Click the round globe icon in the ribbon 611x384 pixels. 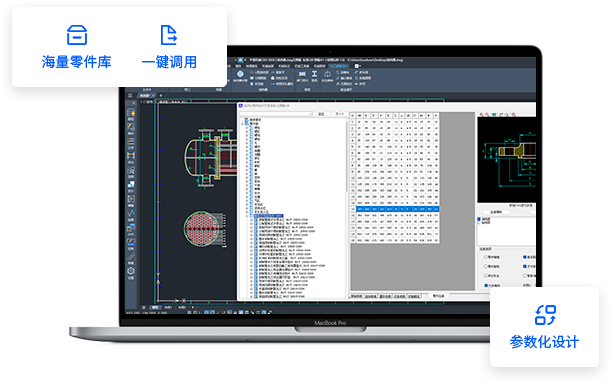[240, 74]
